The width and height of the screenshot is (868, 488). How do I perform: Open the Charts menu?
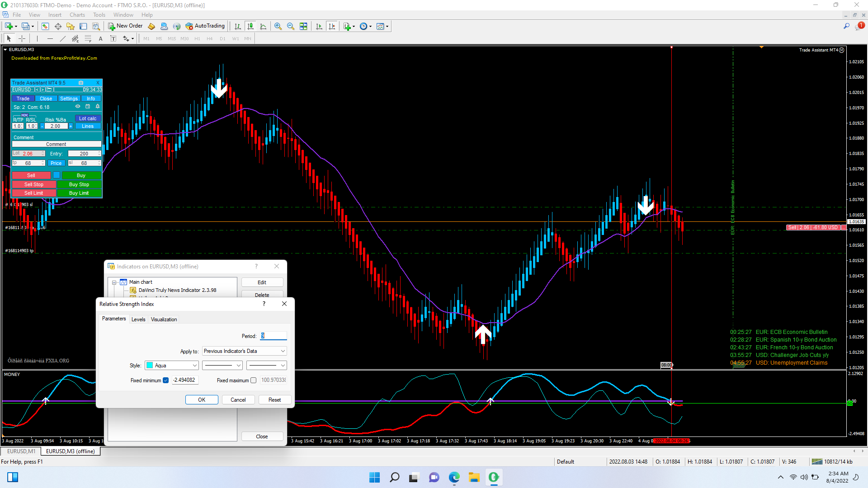click(x=77, y=15)
